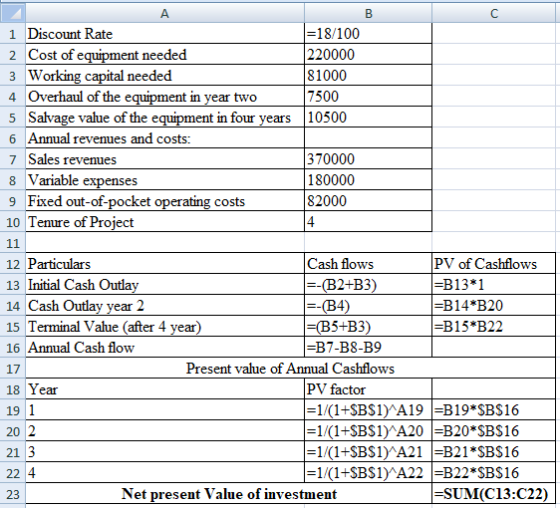The height and width of the screenshot is (508, 560).
Task: Click 'Annual revenues and costs:' cell
Action: click(165, 138)
